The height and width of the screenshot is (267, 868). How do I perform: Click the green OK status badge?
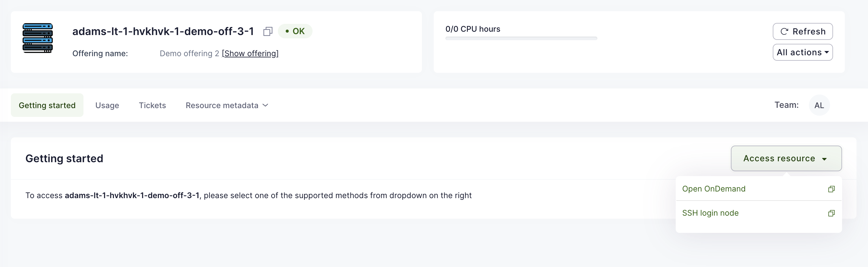point(295,31)
